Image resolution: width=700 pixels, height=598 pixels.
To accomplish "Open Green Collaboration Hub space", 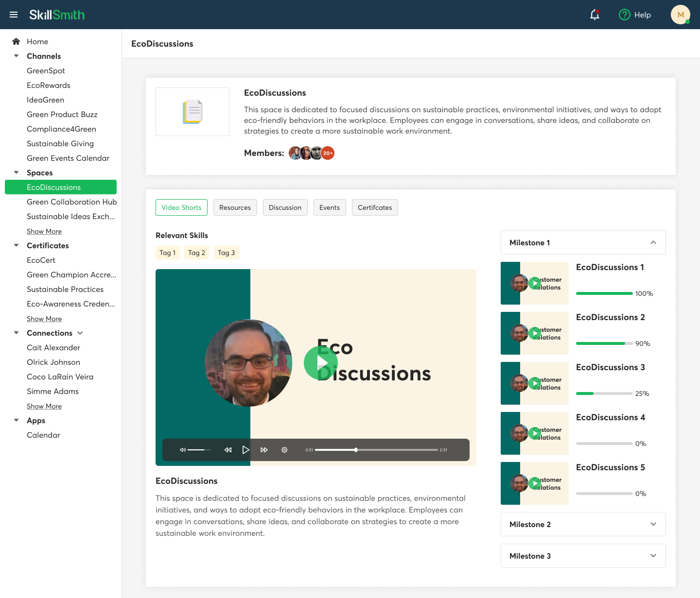I will pos(72,202).
